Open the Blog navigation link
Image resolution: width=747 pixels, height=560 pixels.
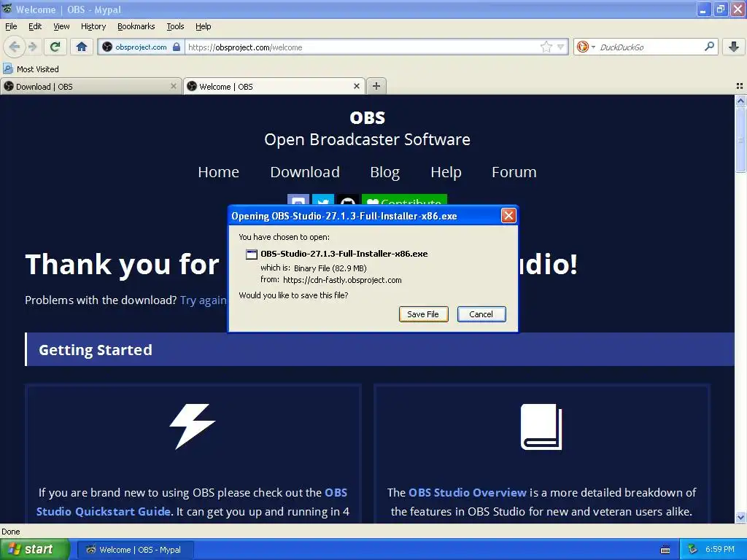[385, 172]
